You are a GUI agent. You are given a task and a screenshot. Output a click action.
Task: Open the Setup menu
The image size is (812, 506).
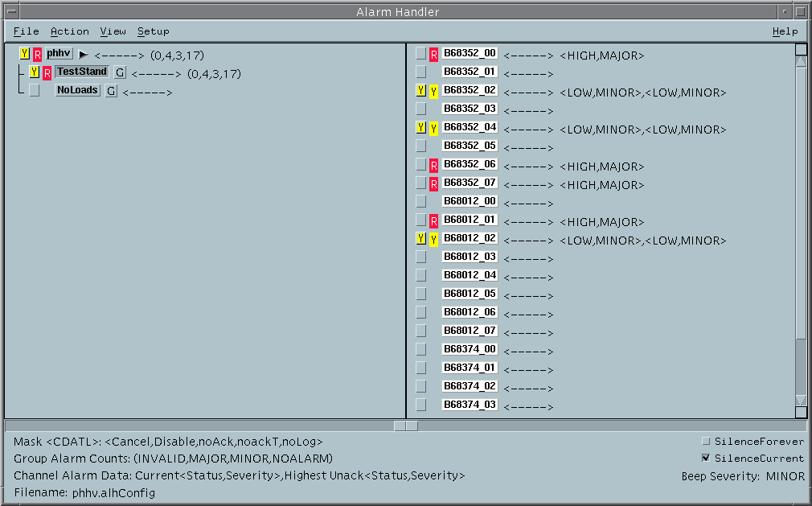point(154,31)
